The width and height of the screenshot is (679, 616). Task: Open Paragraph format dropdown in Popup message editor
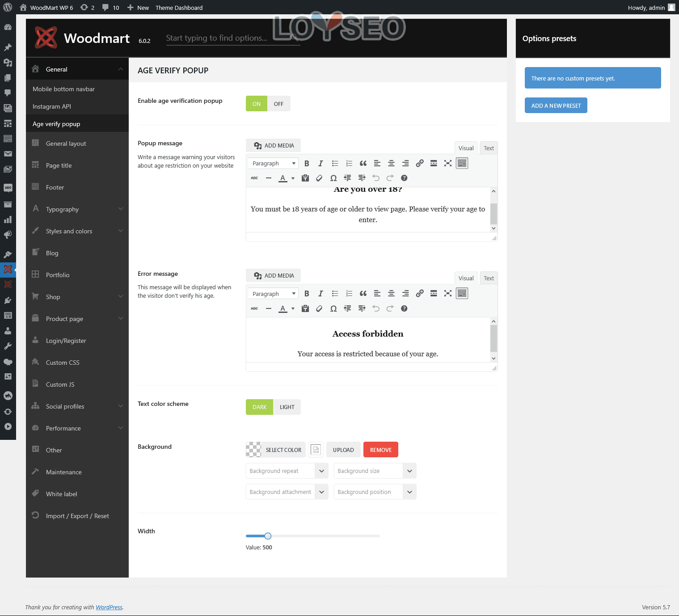click(273, 164)
